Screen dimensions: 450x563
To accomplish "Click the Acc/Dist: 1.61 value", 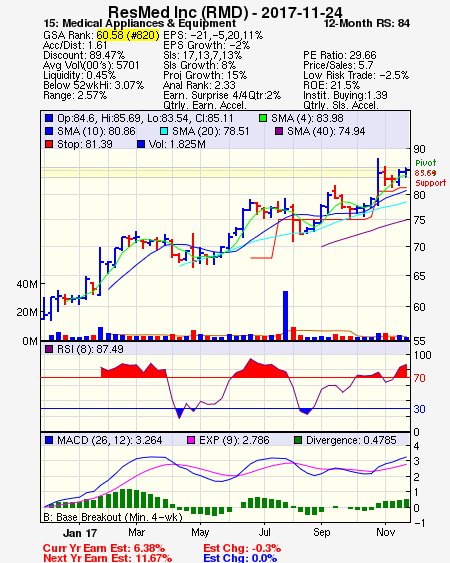I will click(x=75, y=45).
